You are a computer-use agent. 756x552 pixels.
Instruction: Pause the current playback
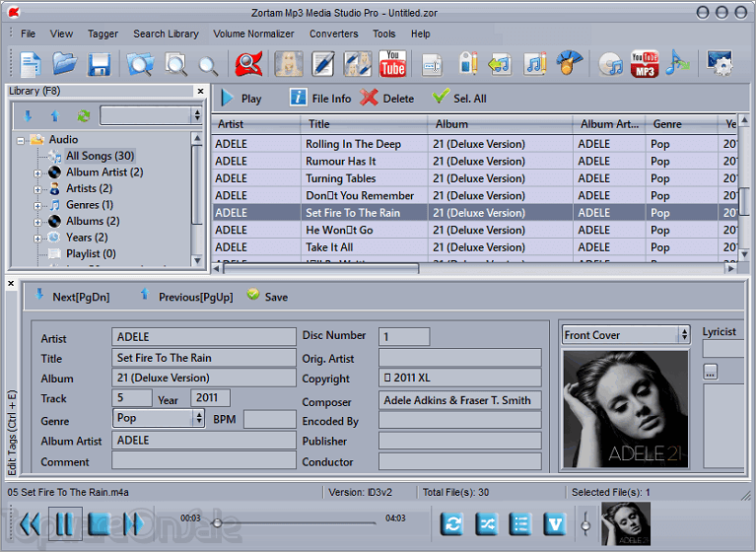tap(65, 524)
